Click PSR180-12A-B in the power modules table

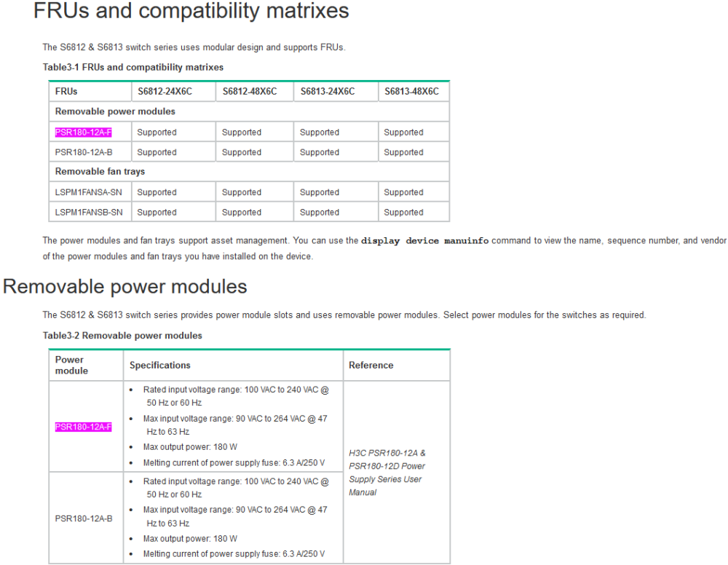coord(83,518)
